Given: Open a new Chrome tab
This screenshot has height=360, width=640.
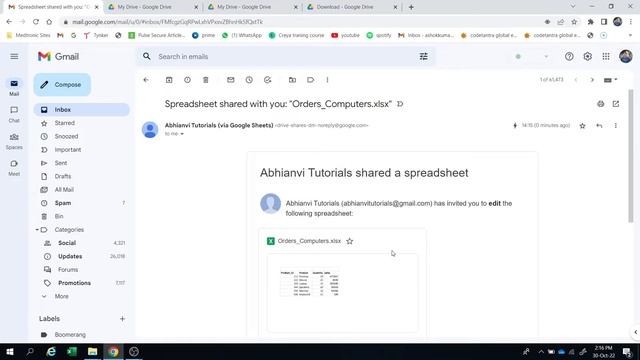Looking at the screenshot, I should [x=411, y=7].
